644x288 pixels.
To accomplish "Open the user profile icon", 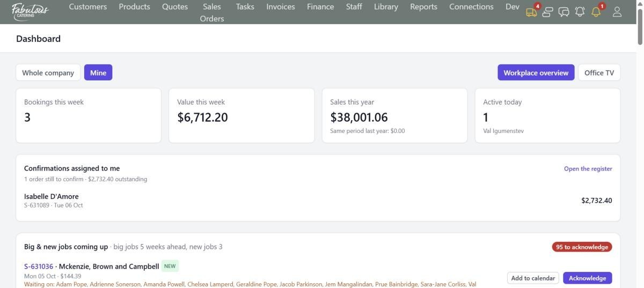I will point(617,12).
